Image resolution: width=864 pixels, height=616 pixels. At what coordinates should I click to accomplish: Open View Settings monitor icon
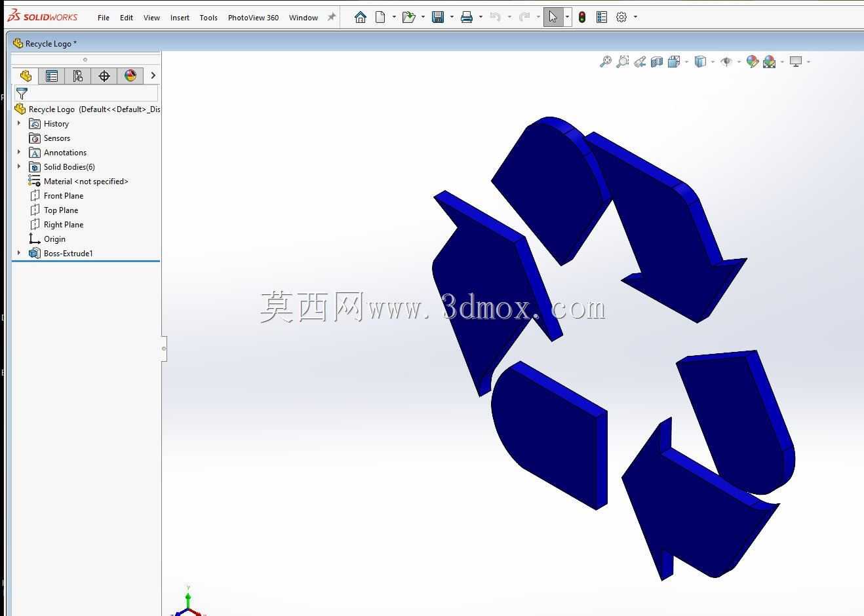(x=796, y=62)
